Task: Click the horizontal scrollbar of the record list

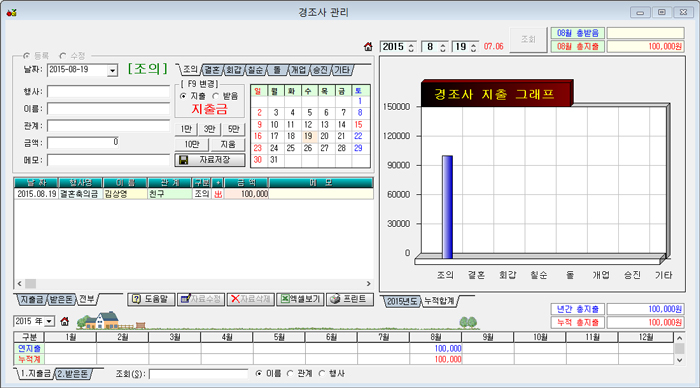Action: [x=194, y=284]
